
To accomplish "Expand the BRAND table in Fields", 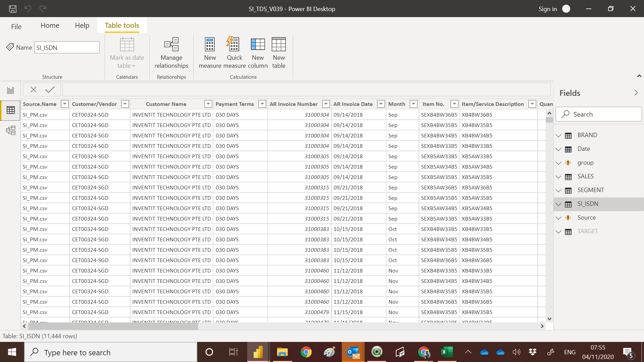I will [558, 135].
